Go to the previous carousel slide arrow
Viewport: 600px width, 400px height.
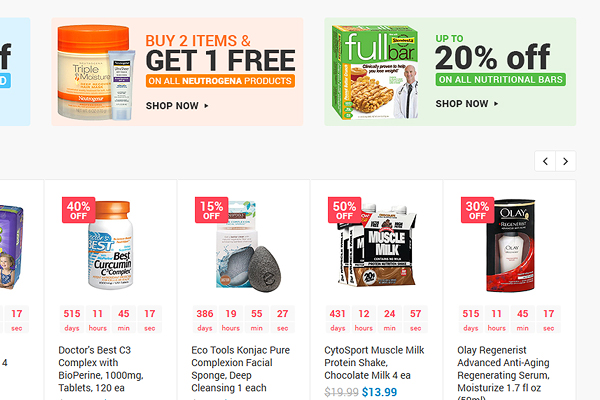[x=545, y=161]
